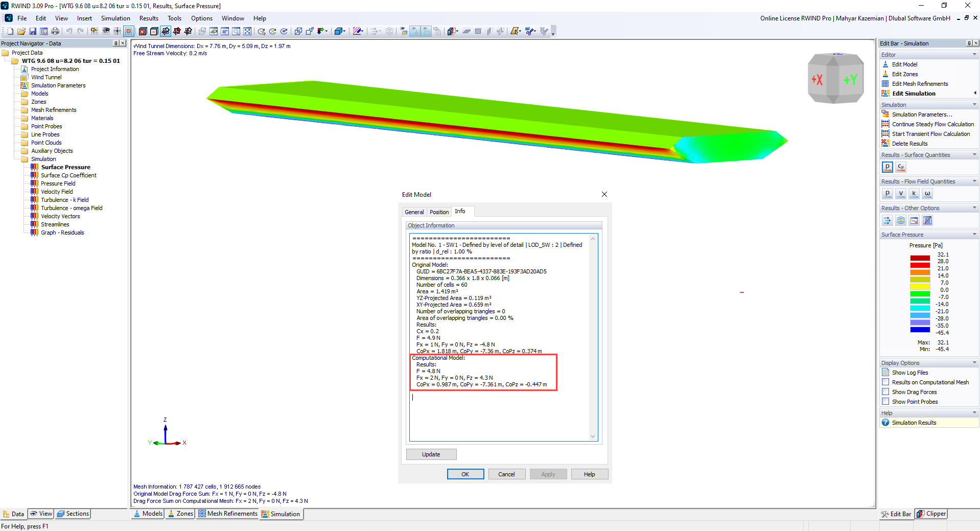Collapse the Surface Pressure legend section

[x=974, y=235]
